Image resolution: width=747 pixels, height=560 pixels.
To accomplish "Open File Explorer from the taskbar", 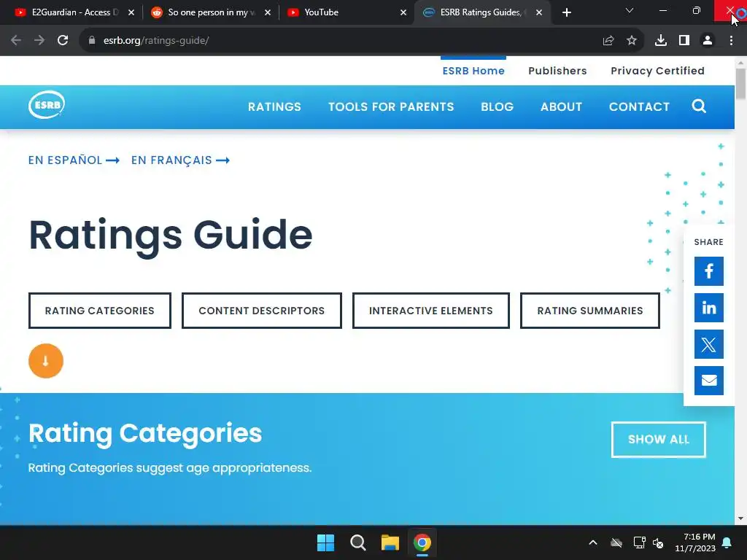I will [390, 542].
